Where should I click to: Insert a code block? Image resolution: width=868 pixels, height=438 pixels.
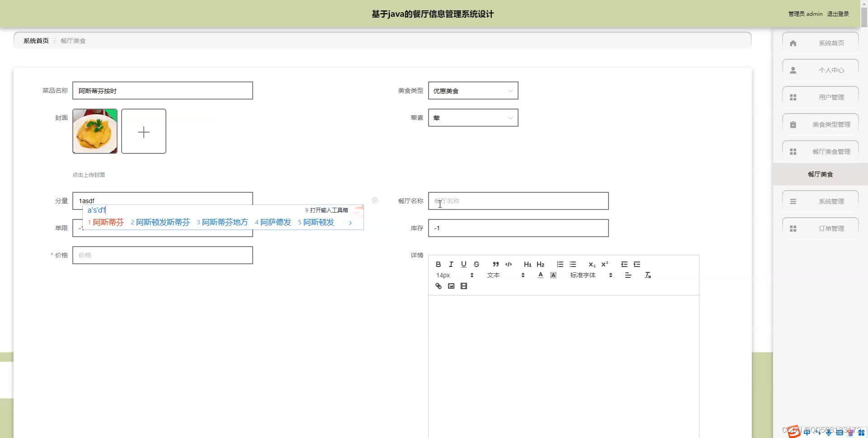[509, 264]
